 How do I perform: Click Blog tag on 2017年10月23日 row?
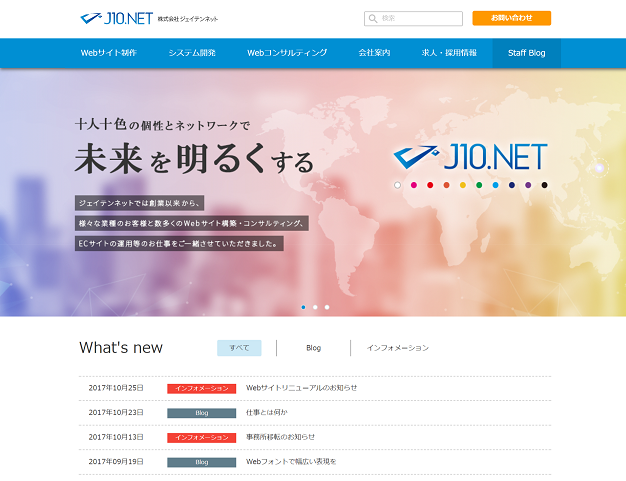click(x=202, y=413)
